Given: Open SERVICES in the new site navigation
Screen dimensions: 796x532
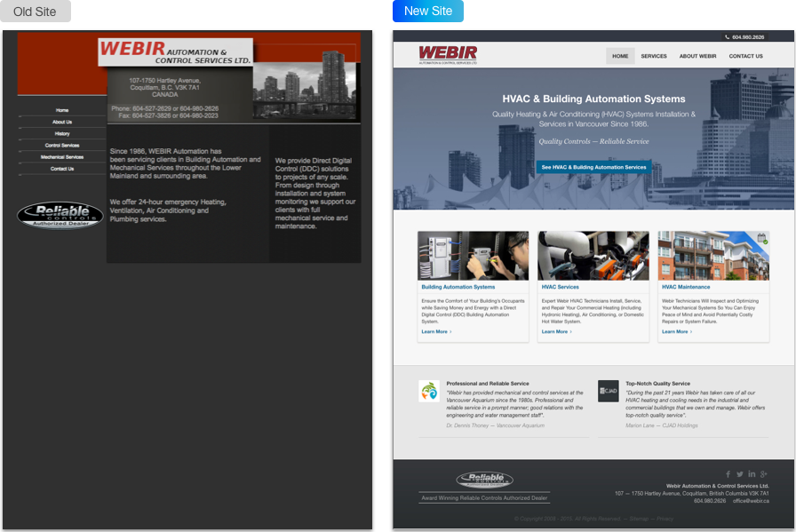Looking at the screenshot, I should (654, 56).
